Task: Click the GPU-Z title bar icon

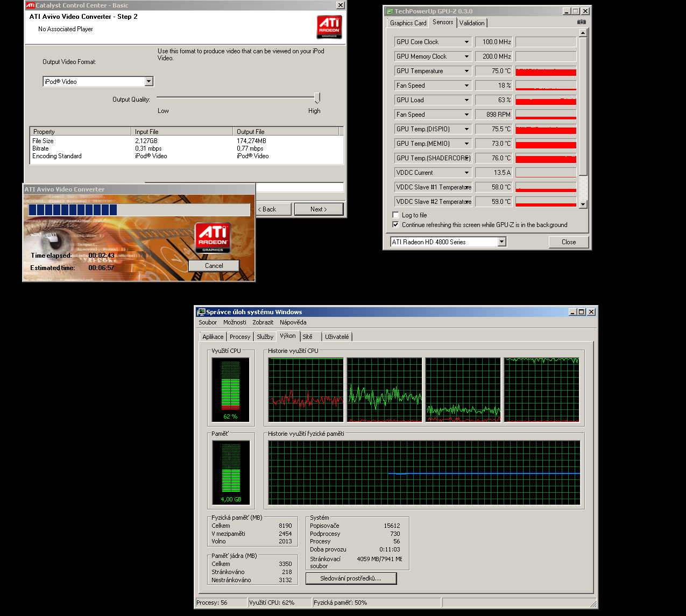Action: pyautogui.click(x=390, y=11)
